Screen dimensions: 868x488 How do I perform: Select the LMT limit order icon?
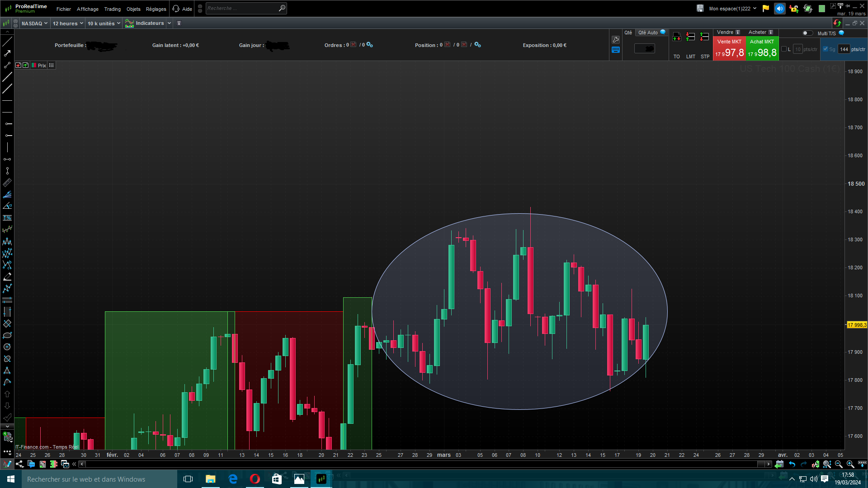click(x=690, y=37)
